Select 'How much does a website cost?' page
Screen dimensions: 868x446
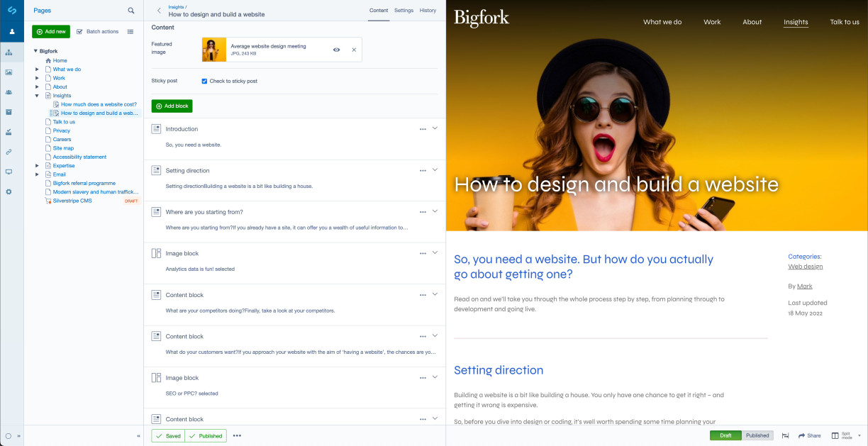99,104
